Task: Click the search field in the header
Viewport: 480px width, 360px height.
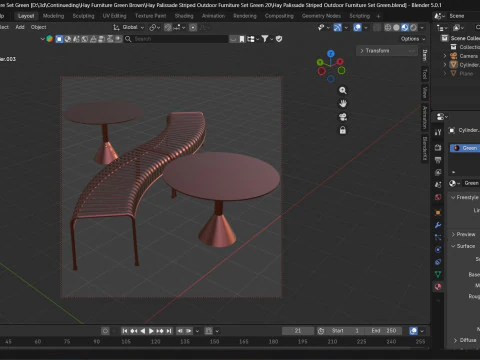Action: click(x=176, y=39)
